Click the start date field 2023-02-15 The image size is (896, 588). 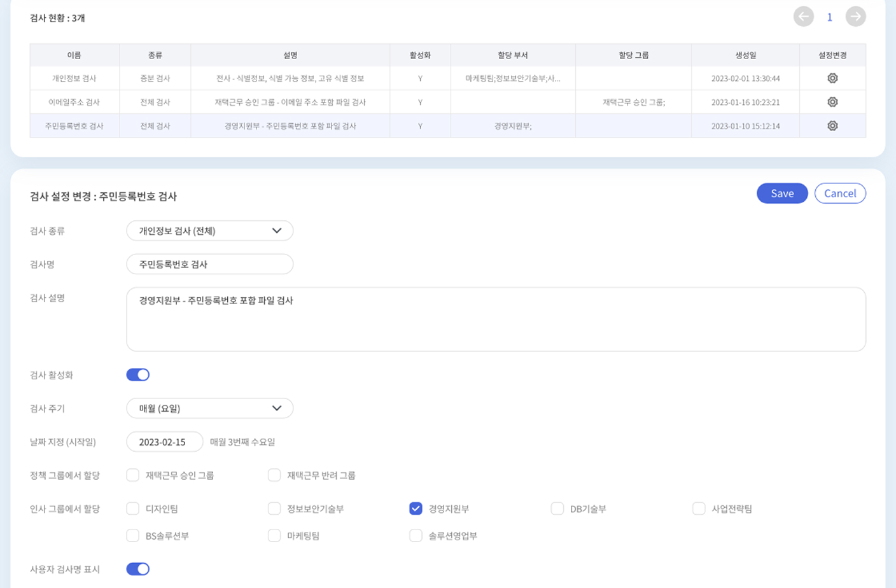pos(164,442)
